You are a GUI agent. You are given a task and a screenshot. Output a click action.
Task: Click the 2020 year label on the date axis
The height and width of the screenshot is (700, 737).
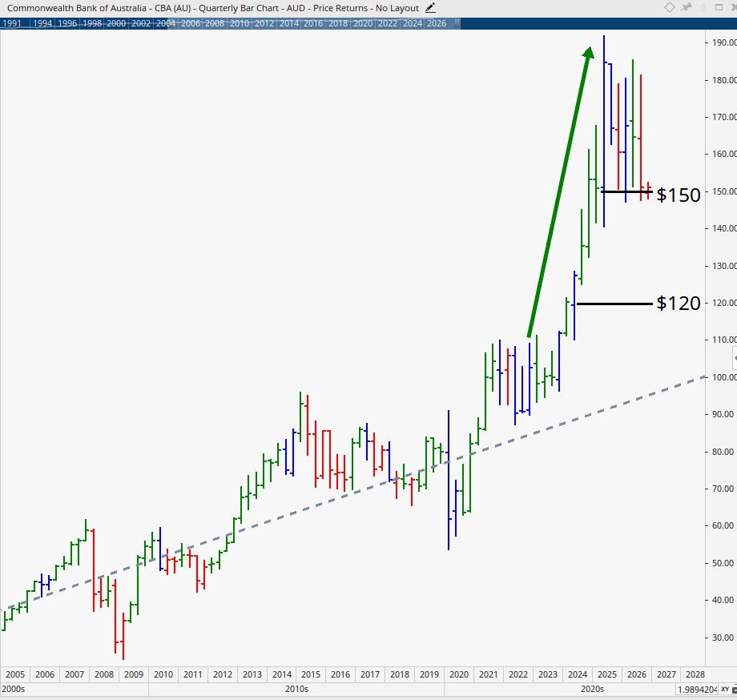459,674
